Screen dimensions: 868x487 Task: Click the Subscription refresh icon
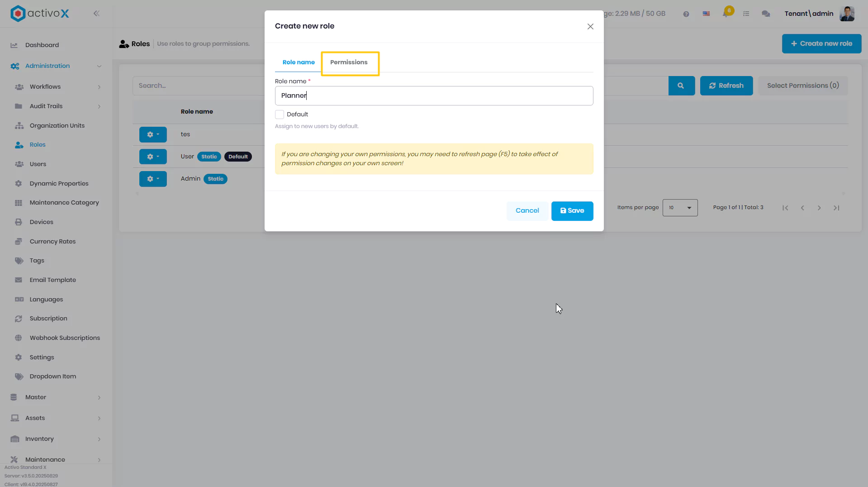19,319
